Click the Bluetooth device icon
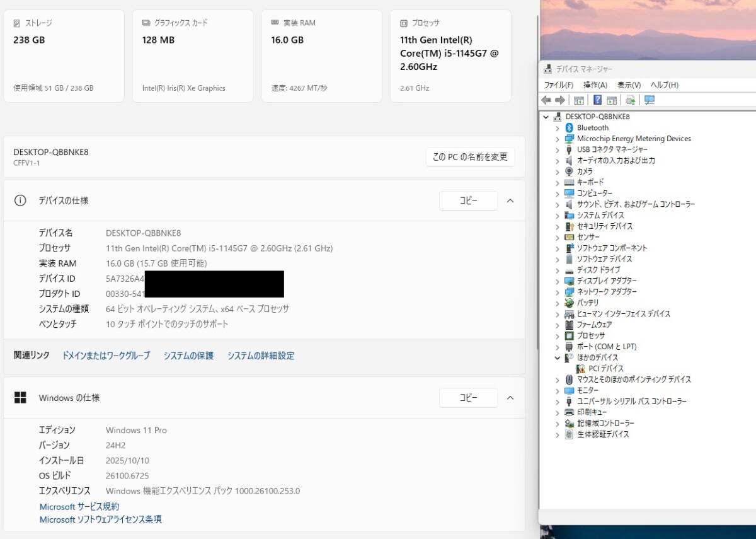756x539 pixels. [x=570, y=127]
